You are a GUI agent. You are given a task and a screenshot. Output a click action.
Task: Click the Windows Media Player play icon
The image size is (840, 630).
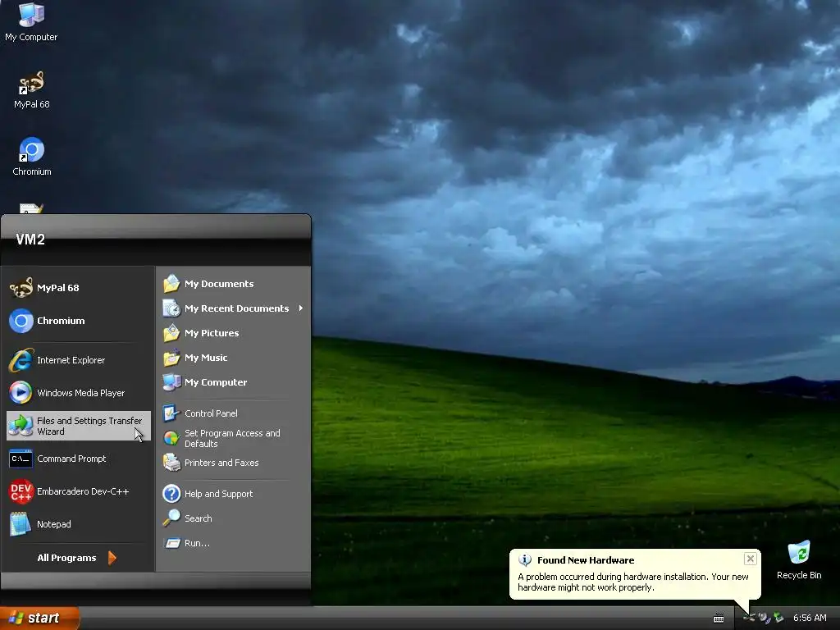coord(21,393)
